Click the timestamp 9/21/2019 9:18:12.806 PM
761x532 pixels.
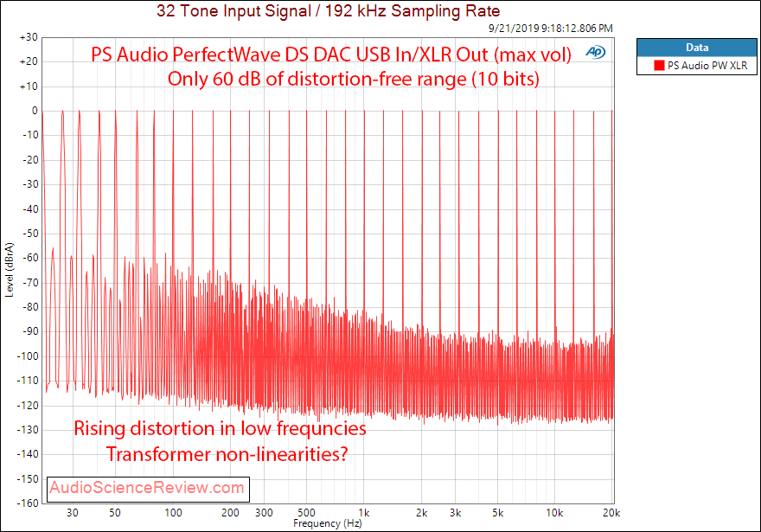[x=550, y=29]
